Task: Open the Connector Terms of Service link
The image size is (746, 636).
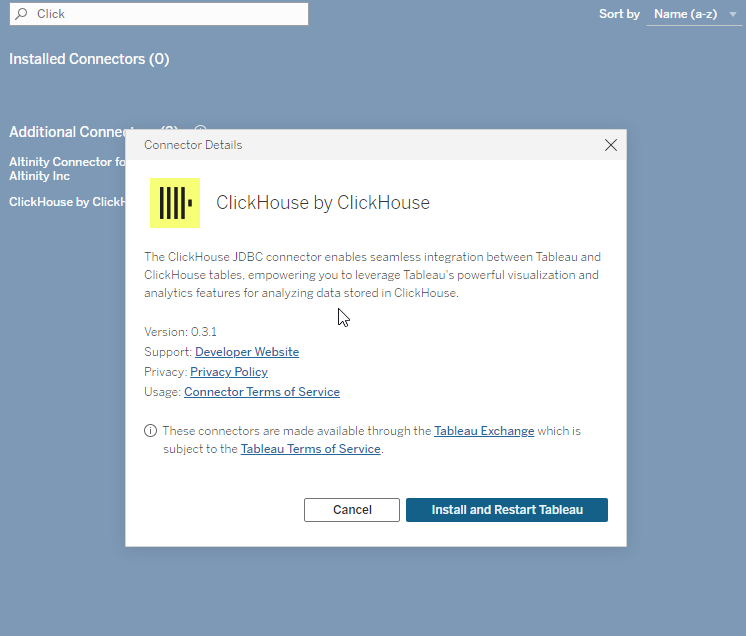Action: pyautogui.click(x=262, y=392)
